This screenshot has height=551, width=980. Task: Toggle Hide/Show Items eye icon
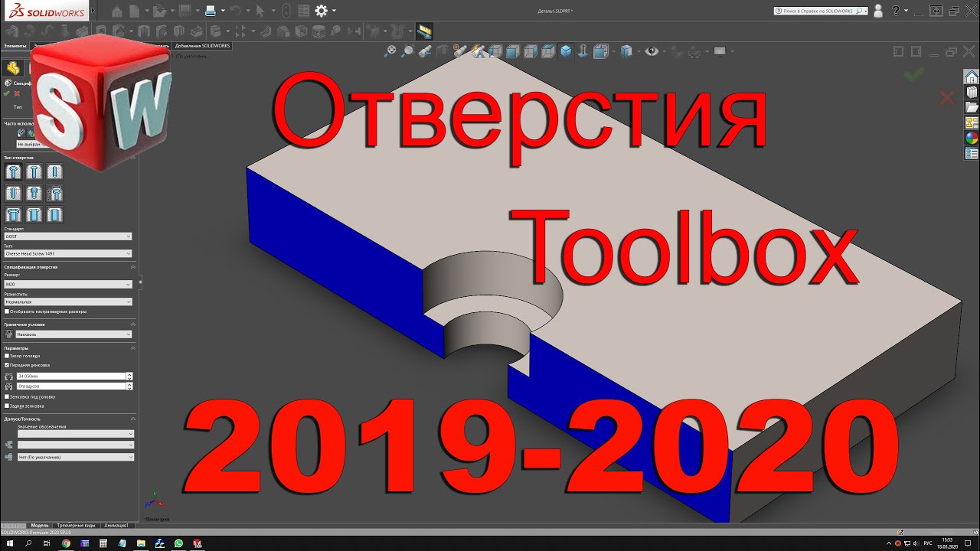[652, 51]
